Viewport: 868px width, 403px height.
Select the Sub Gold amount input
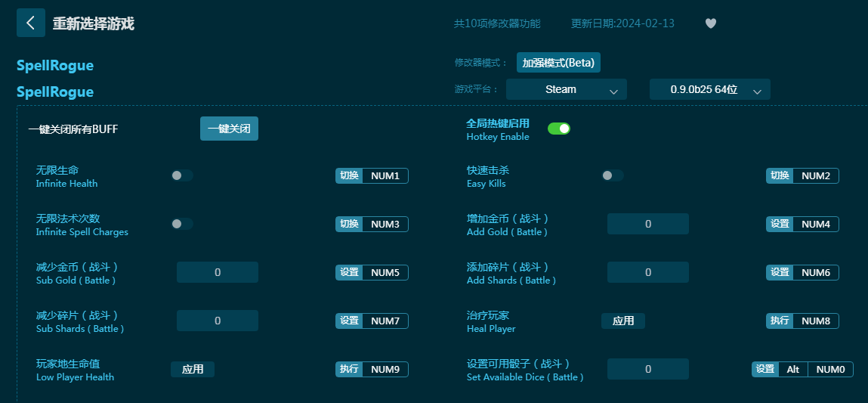[x=218, y=272]
